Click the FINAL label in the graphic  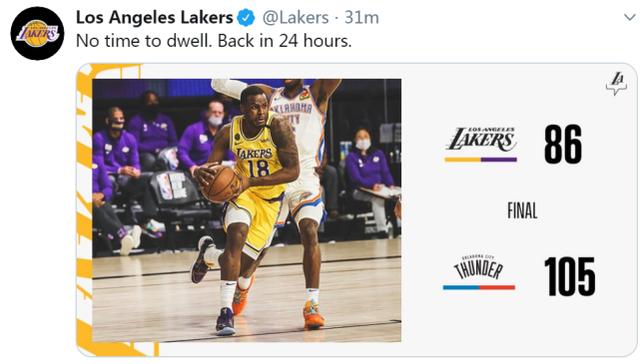522,211
